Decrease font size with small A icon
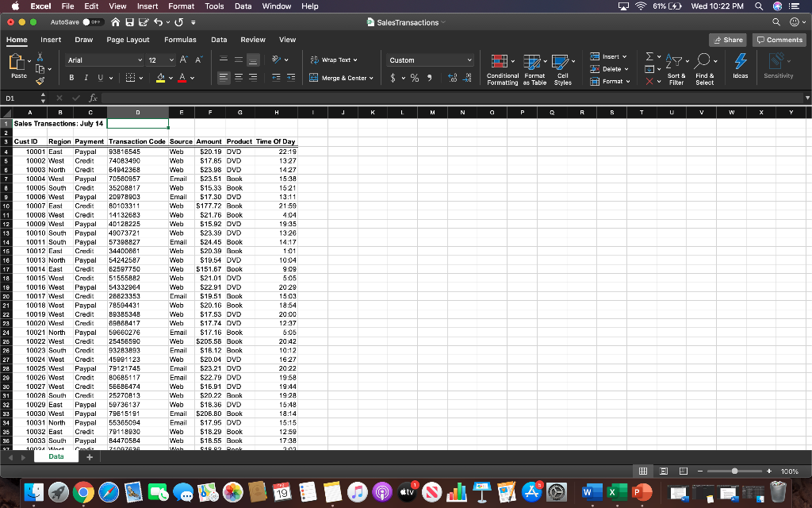The image size is (812, 508). 198,60
